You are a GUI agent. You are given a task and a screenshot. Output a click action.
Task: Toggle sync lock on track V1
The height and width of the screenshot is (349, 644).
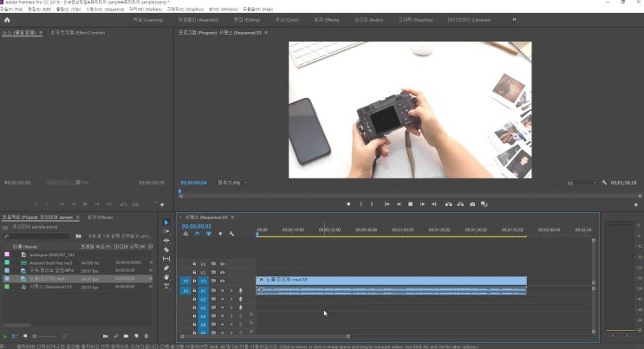[x=213, y=281]
